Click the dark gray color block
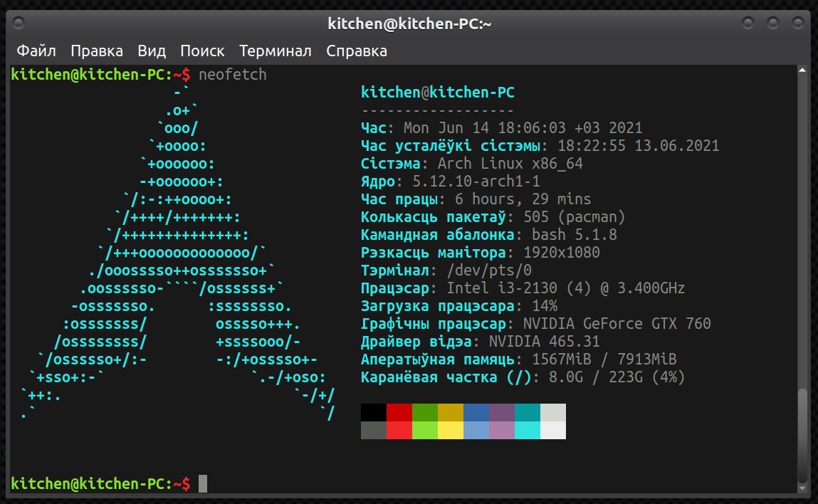818x504 pixels. pos(374,431)
